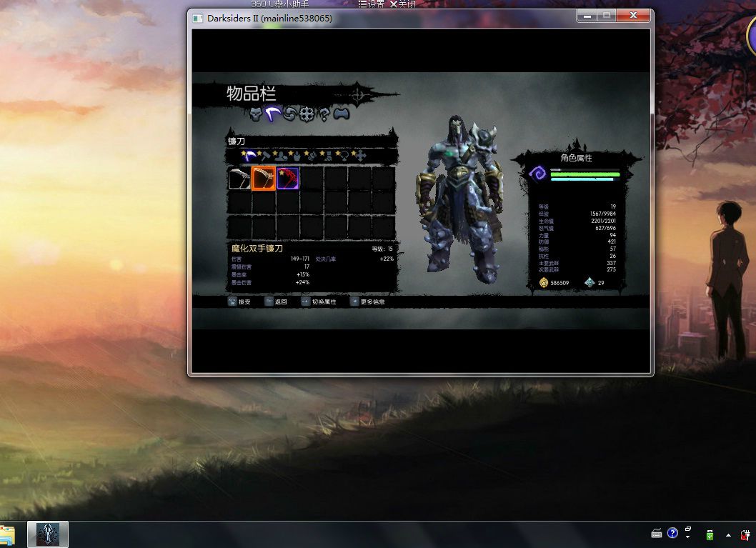Select the hammer secondary weapon category
This screenshot has height=548, width=756.
(x=264, y=156)
